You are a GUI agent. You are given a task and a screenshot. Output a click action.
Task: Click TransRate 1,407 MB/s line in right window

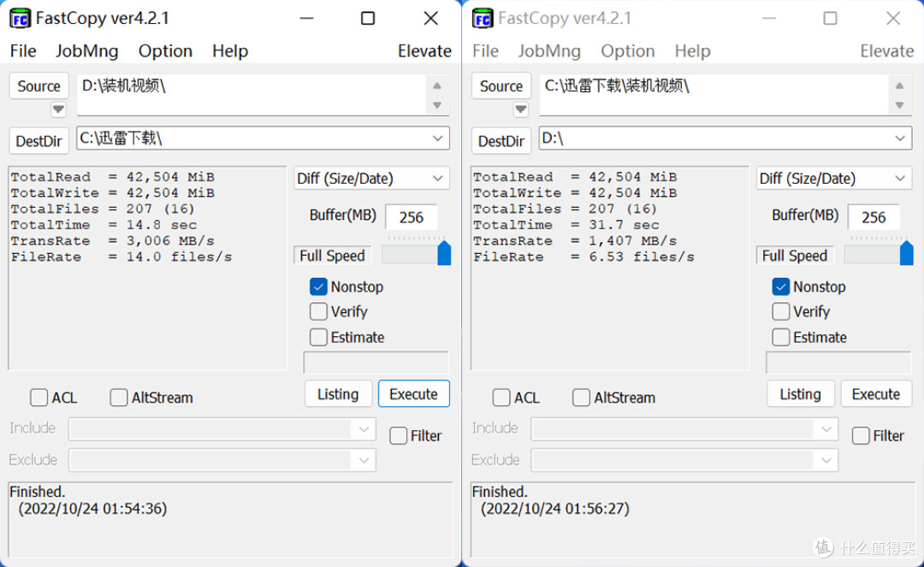pyautogui.click(x=575, y=241)
